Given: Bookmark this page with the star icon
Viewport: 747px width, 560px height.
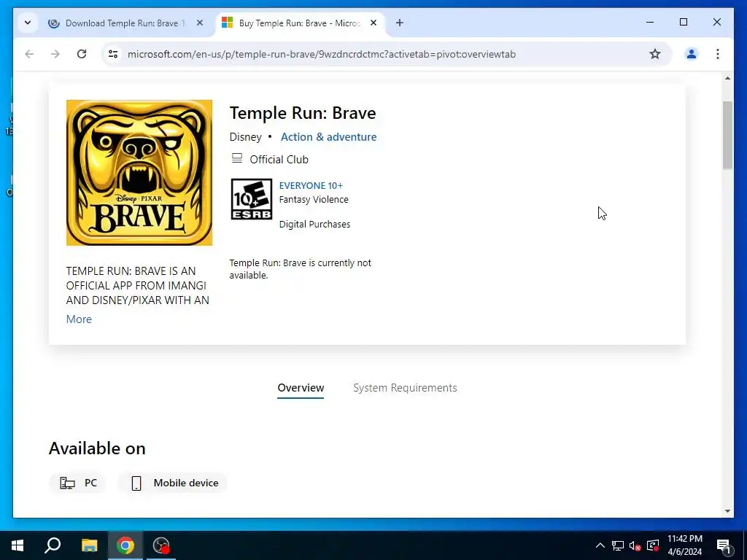Looking at the screenshot, I should point(655,54).
